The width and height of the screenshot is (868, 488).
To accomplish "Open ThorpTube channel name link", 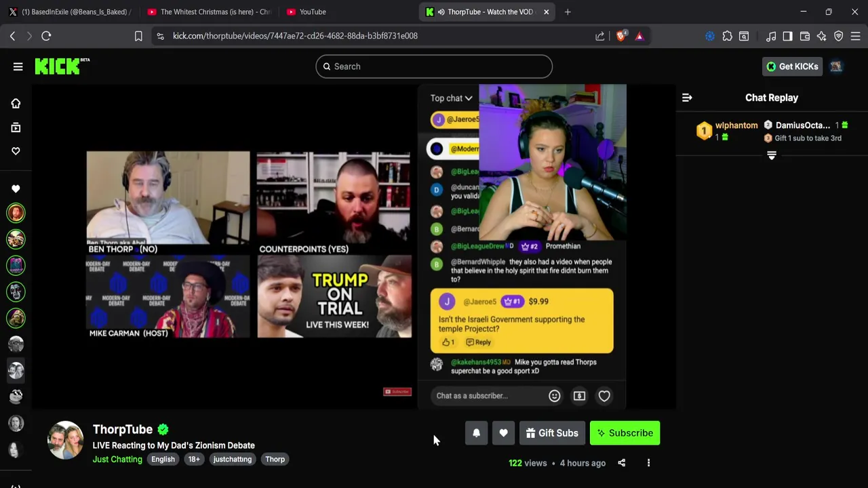I will (123, 430).
